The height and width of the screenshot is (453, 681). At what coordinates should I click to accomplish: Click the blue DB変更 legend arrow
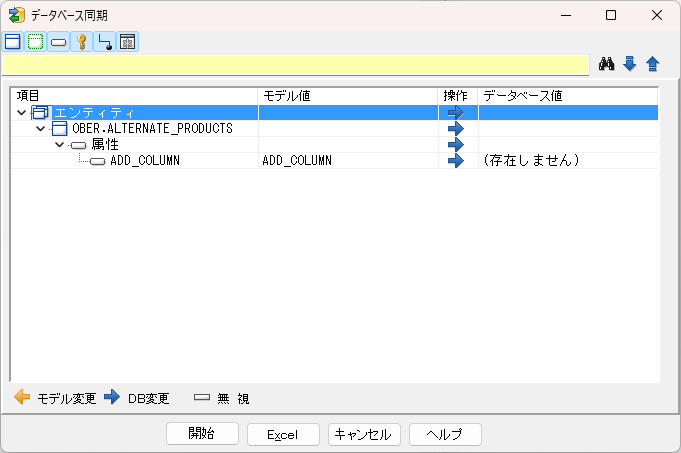112,397
